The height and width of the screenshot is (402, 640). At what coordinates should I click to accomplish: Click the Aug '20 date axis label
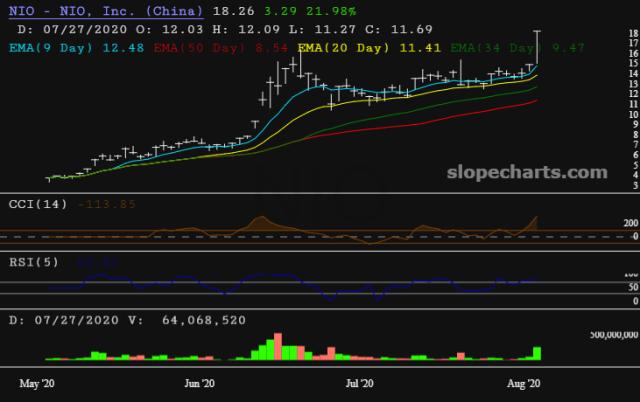[523, 383]
